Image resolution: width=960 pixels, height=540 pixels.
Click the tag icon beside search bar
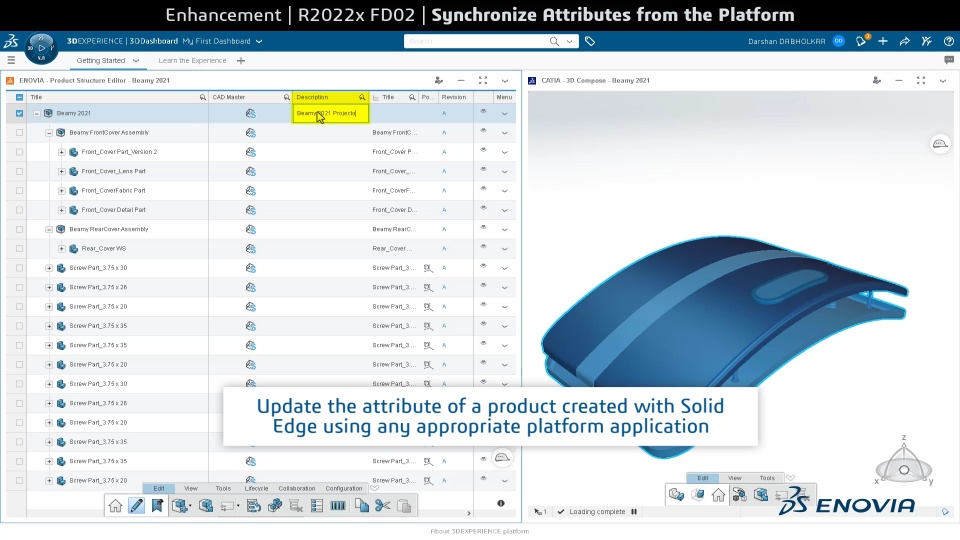click(x=590, y=41)
